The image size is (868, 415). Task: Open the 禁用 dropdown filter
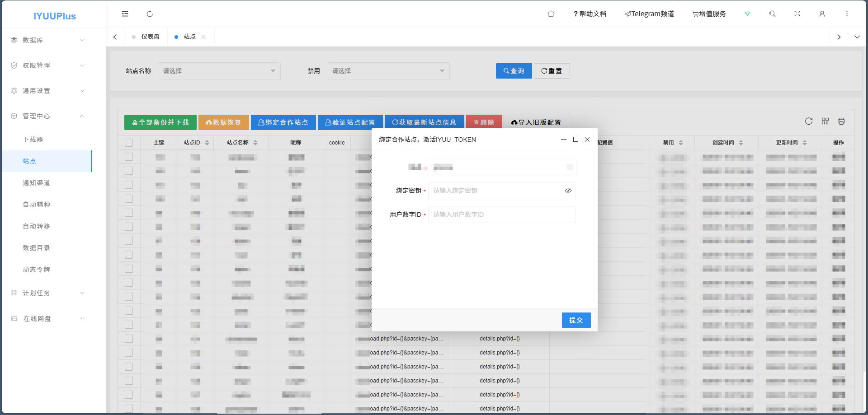(x=388, y=71)
